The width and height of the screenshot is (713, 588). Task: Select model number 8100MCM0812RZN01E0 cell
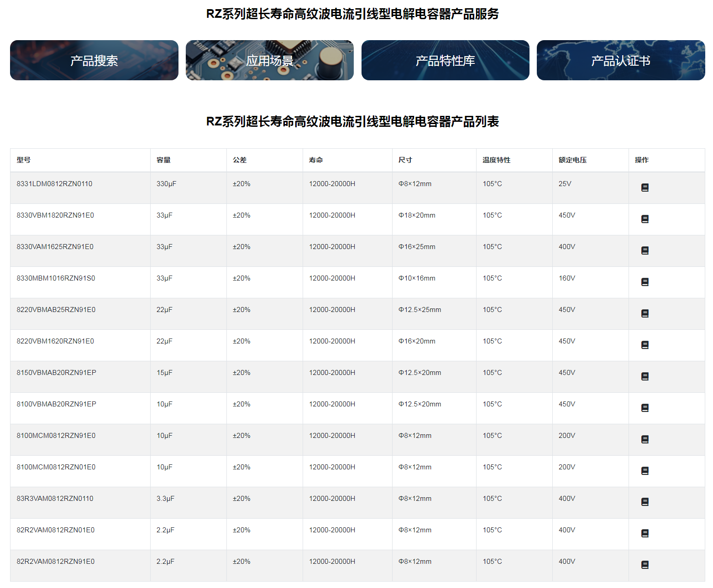[x=56, y=467]
